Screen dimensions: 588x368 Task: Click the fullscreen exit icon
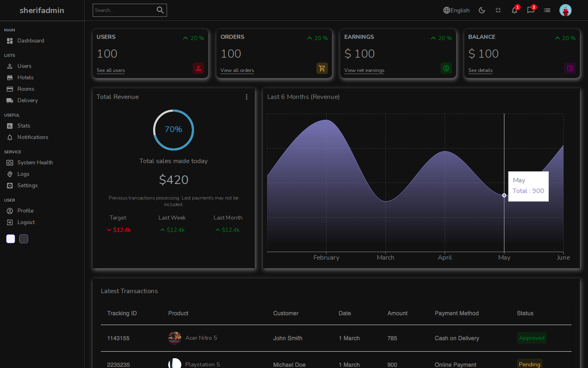(x=498, y=10)
